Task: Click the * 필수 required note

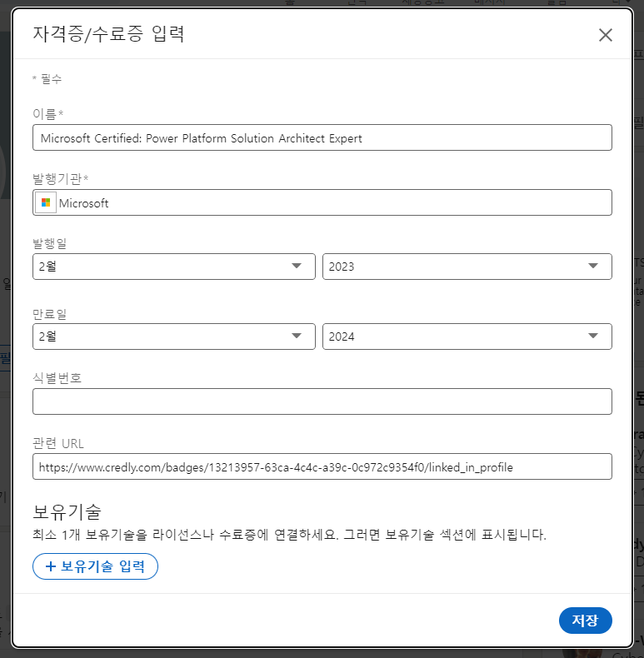Action: click(47, 78)
